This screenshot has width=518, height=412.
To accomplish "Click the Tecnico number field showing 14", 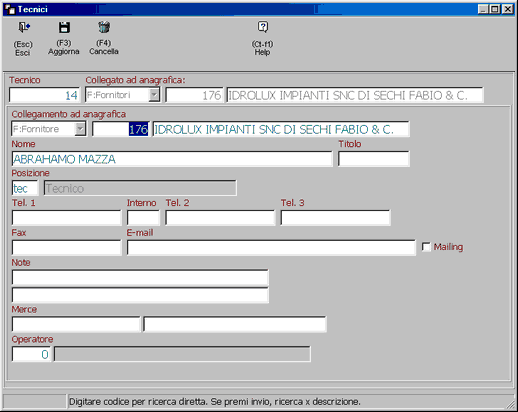I will (x=44, y=95).
